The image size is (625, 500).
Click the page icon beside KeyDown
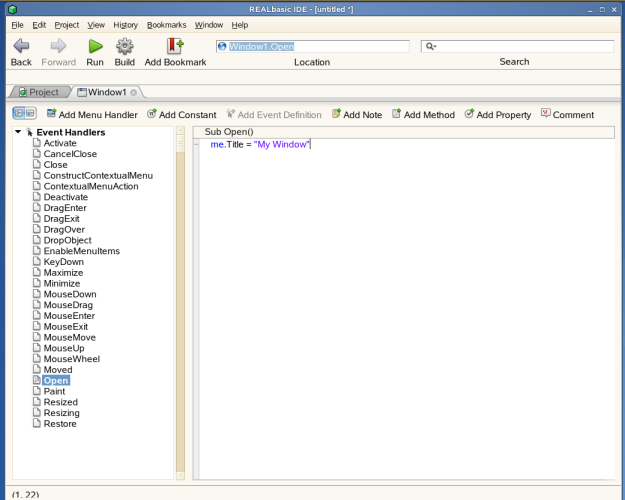point(37,261)
